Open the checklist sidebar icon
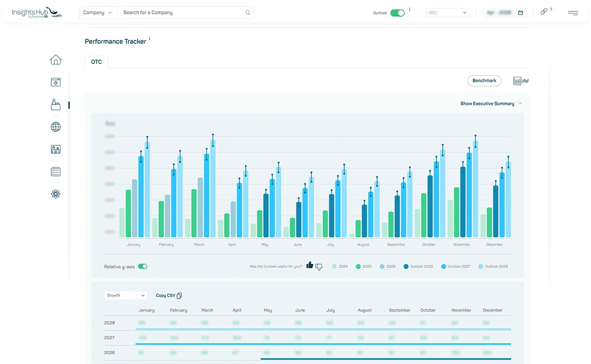Viewport: 591px width, 364px height. coord(56,171)
